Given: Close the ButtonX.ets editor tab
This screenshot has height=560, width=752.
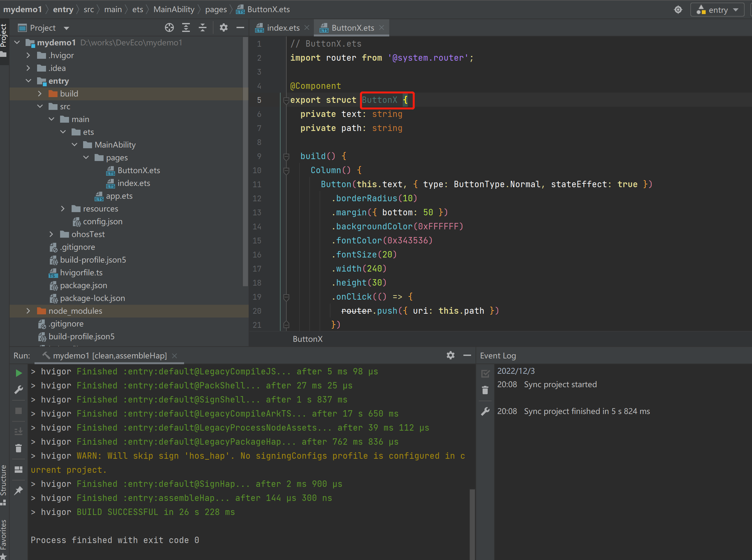Looking at the screenshot, I should click(x=381, y=27).
